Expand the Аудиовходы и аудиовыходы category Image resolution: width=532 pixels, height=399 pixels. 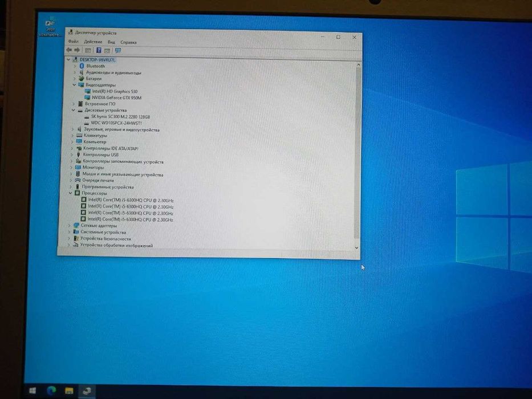75,72
